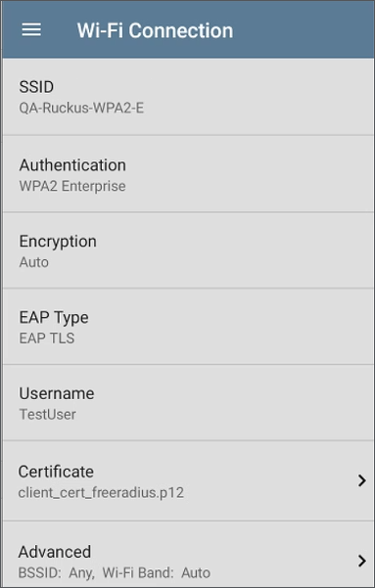Screen dimensions: 375x588
Task: Edit the TestUser username value
Action: pos(48,415)
